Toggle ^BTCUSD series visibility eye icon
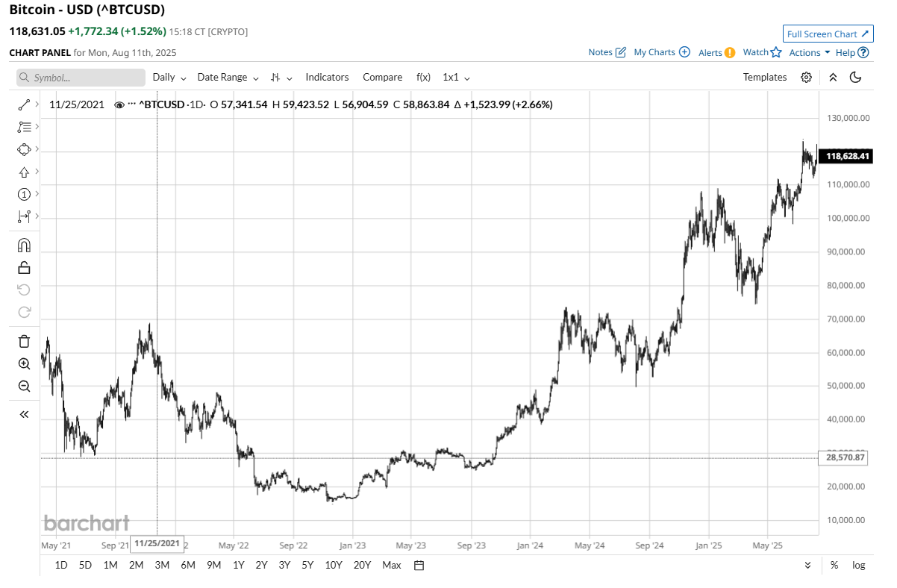 [119, 105]
